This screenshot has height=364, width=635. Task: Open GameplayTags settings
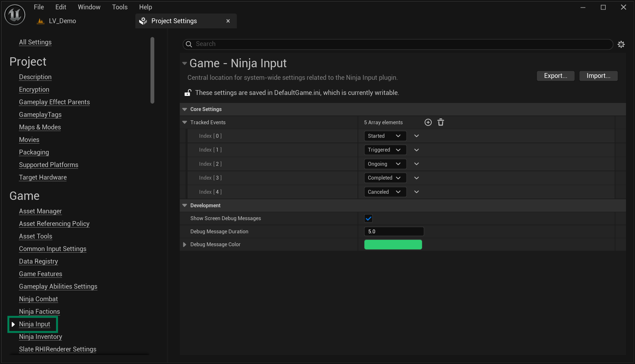point(40,115)
